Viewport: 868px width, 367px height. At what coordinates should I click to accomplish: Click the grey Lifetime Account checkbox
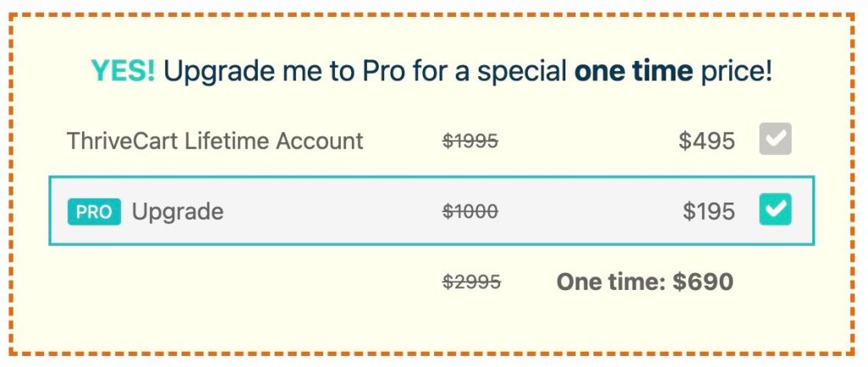775,139
